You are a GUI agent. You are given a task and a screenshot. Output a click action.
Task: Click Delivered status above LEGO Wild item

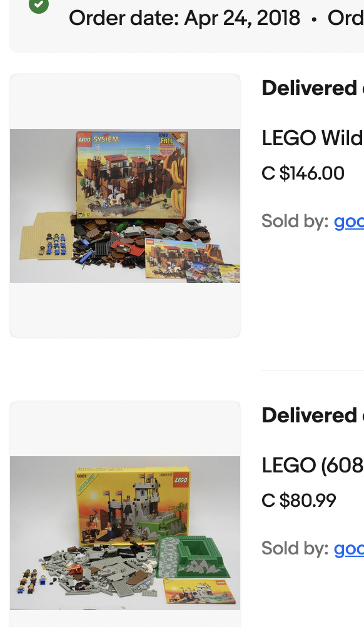309,88
